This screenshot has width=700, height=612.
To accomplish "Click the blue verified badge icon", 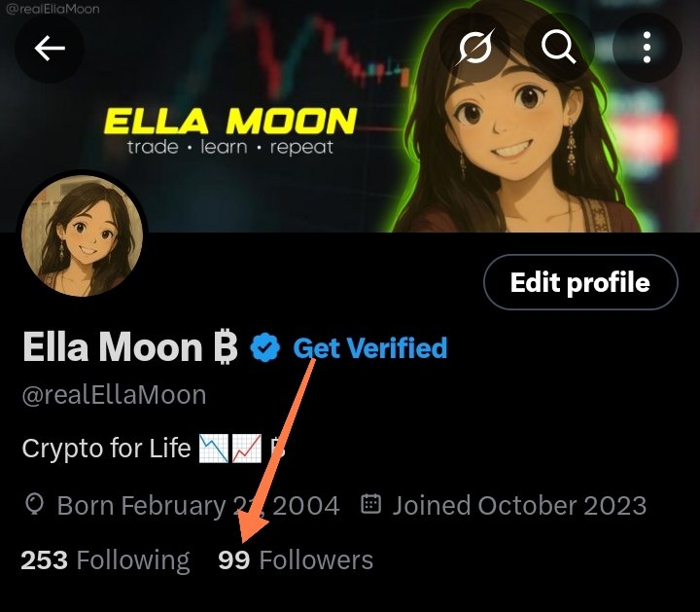I will tap(264, 347).
